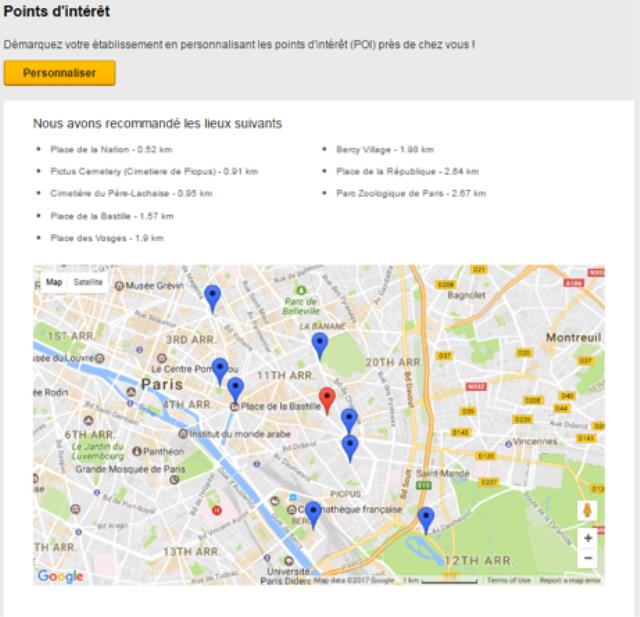Click blue pin above the PICPUS label
Screen dimensions: 640x617
350,448
